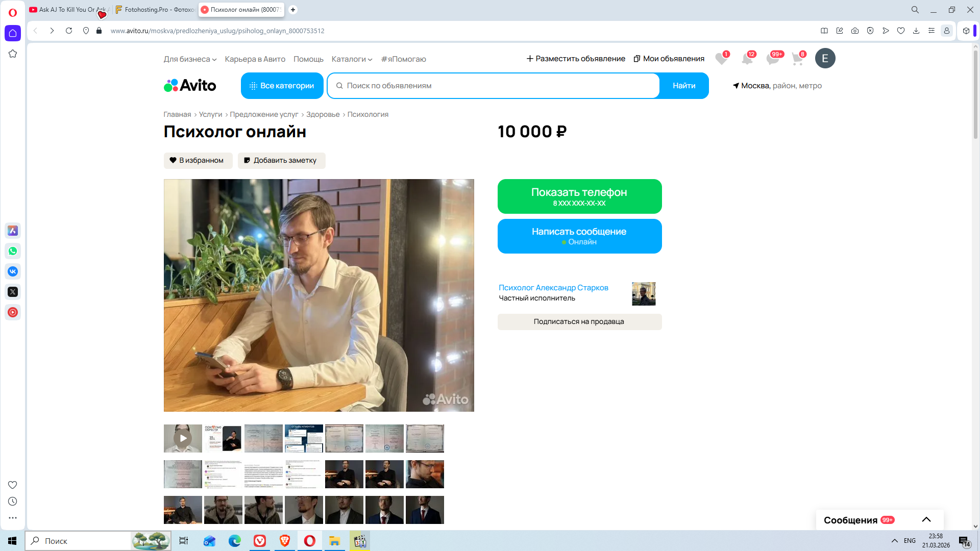The height and width of the screenshot is (551, 980).
Task: Open notifications bell with 12 badge
Action: click(747, 59)
